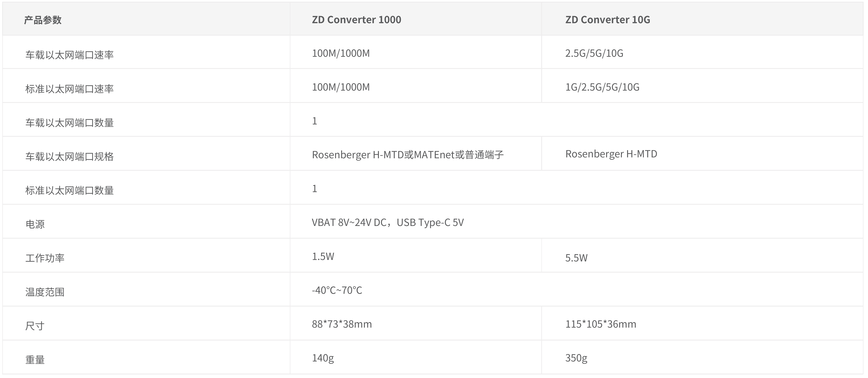Select the 2.5G/5G/10G speed value

pyautogui.click(x=594, y=53)
